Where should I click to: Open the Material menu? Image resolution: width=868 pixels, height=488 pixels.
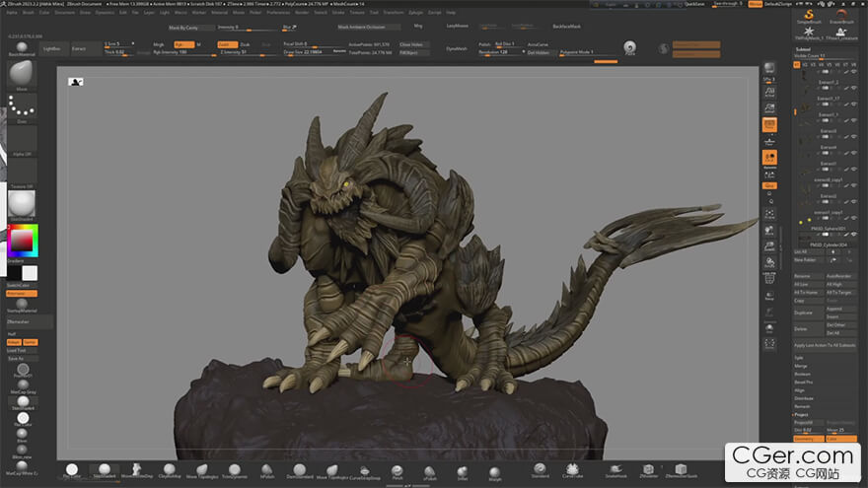tap(220, 12)
